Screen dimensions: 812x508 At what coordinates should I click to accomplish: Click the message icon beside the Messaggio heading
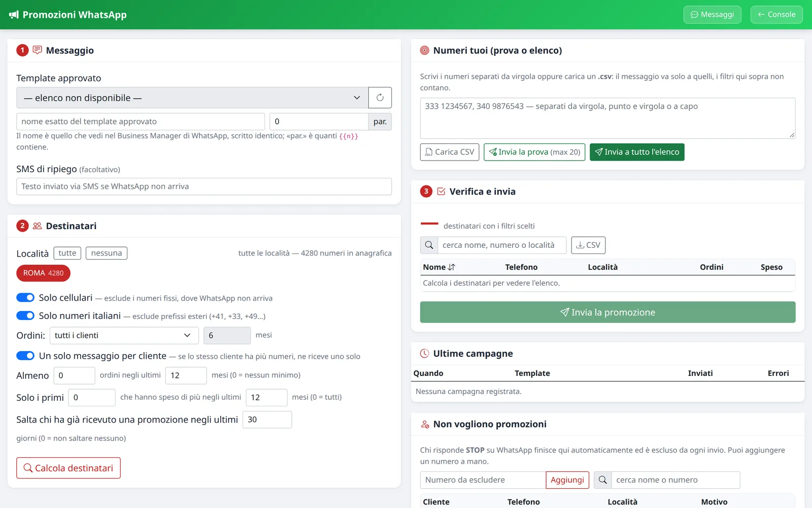pyautogui.click(x=37, y=50)
